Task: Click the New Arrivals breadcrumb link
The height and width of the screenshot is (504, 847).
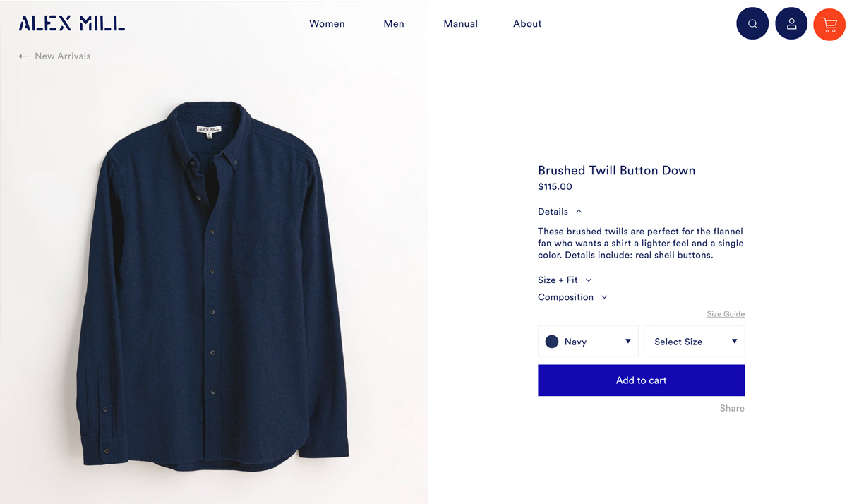Action: pos(63,56)
